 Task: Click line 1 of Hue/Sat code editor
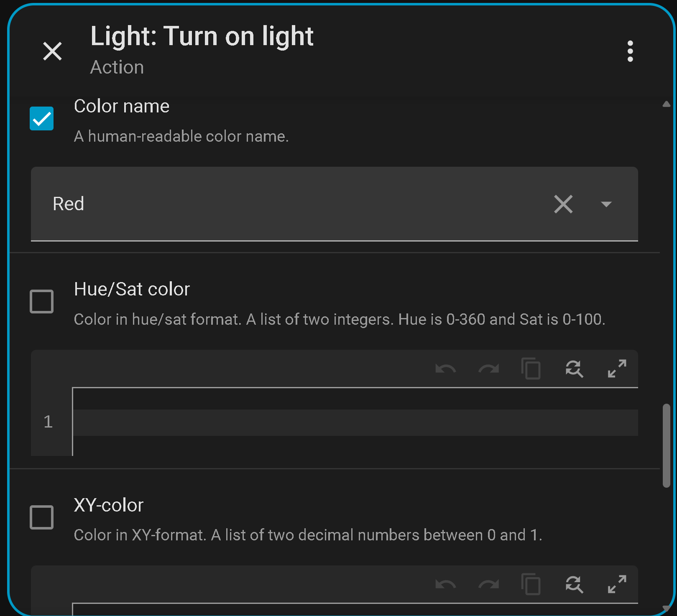(x=355, y=423)
